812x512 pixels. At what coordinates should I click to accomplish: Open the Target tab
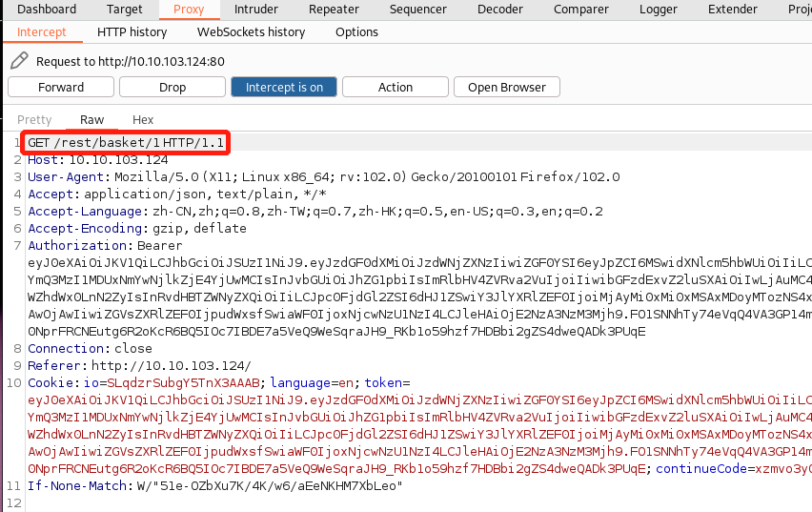point(125,10)
